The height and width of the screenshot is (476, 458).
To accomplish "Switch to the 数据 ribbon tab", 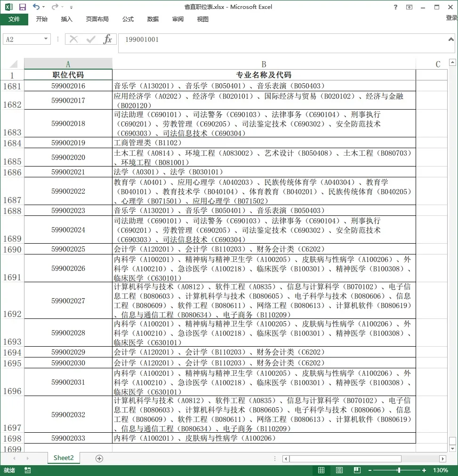I will click(153, 19).
